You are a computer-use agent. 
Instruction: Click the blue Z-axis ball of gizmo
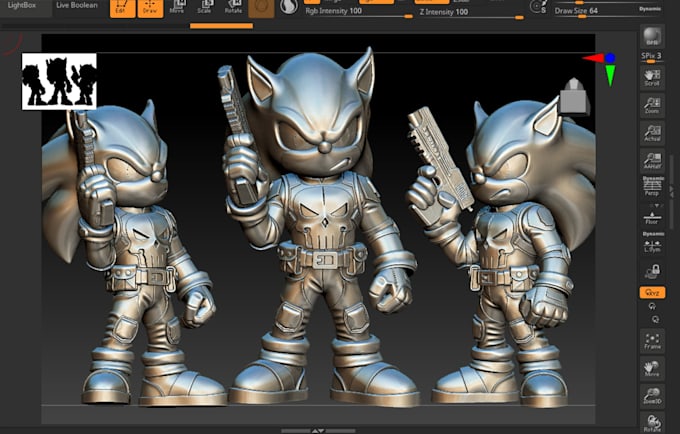coord(610,57)
